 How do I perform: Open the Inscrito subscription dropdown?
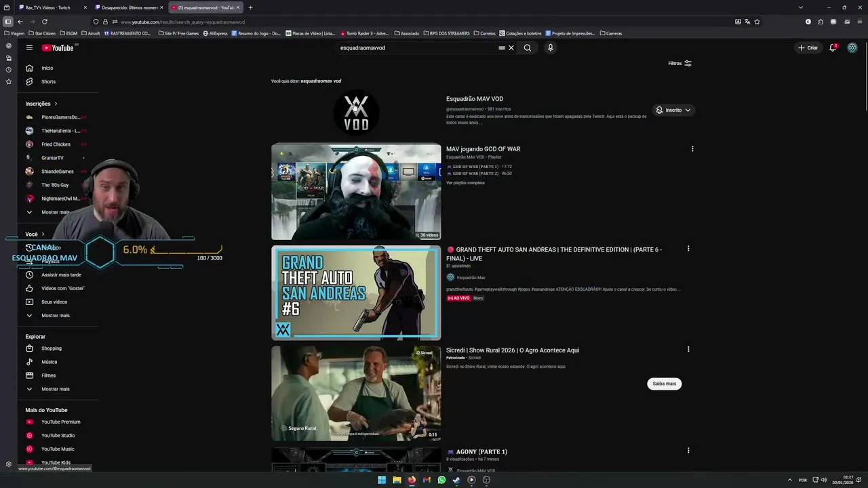pyautogui.click(x=673, y=110)
